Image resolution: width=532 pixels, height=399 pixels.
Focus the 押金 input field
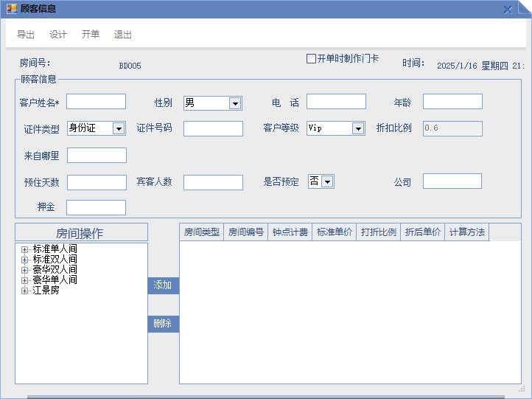point(96,207)
